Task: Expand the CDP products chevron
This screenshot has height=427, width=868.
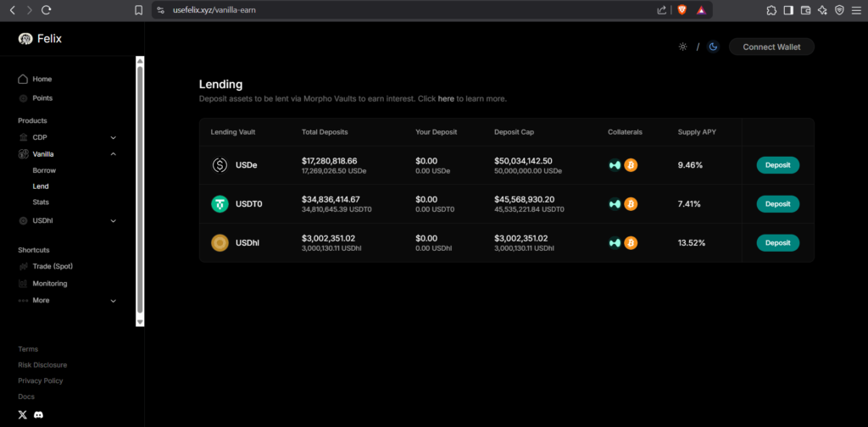Action: (x=113, y=137)
